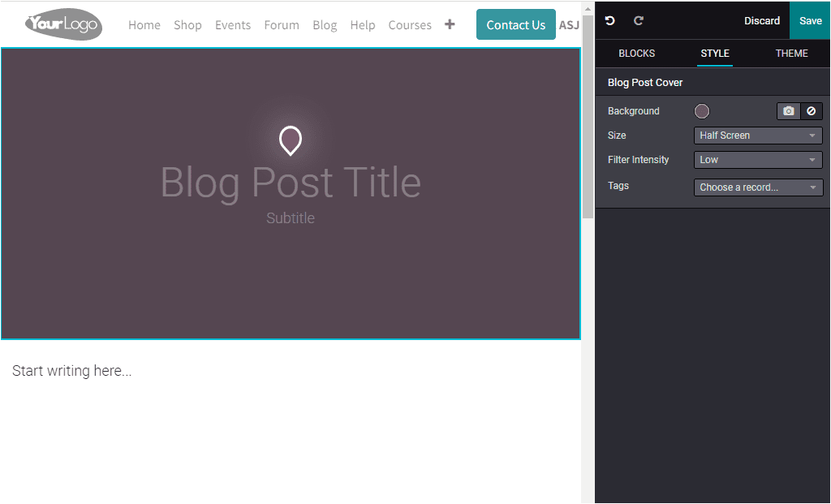The width and height of the screenshot is (831, 504).
Task: Click the Start writing here text area
Action: (x=72, y=370)
